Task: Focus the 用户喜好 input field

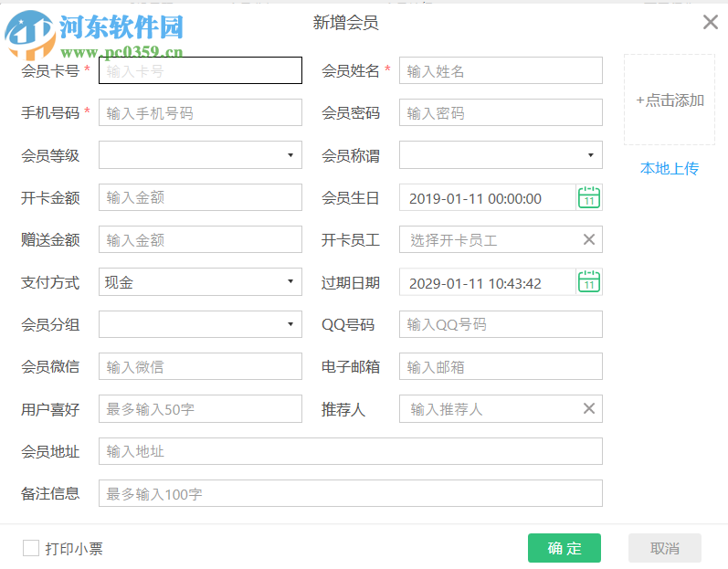Action: point(200,408)
